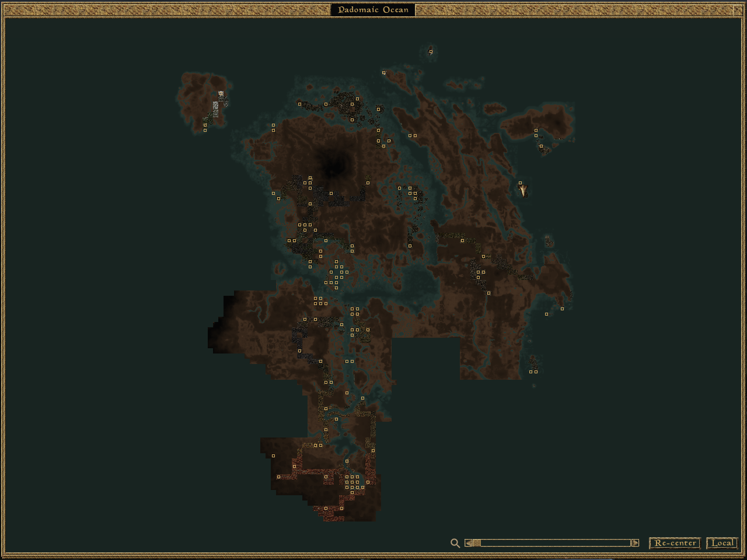This screenshot has height=560, width=747.
Task: Select the marker directly above the player arrow
Action: pos(521,183)
